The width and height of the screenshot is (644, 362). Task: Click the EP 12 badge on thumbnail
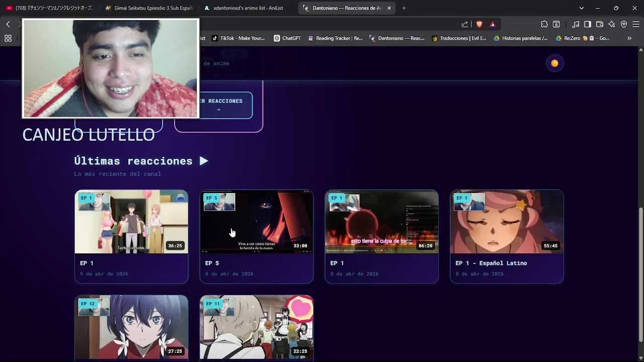88,304
